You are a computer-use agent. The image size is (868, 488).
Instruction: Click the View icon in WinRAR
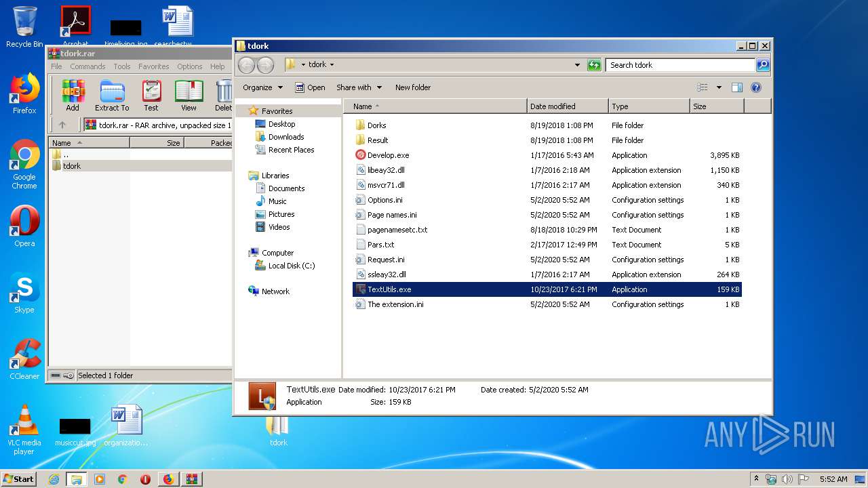click(x=189, y=95)
